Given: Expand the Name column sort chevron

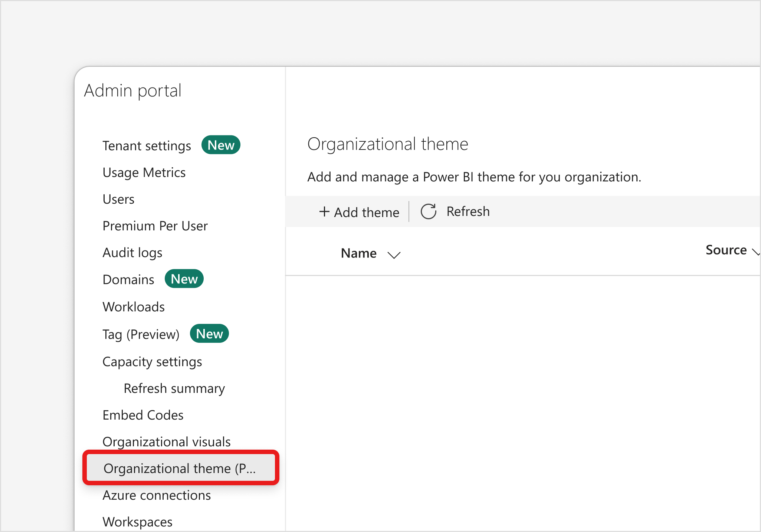Looking at the screenshot, I should pyautogui.click(x=394, y=255).
